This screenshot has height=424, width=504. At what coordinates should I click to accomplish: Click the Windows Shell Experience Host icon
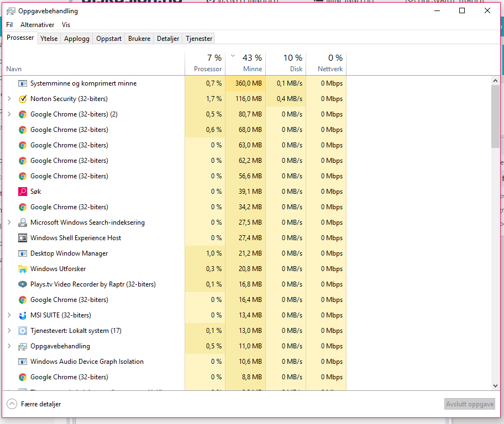click(23, 238)
